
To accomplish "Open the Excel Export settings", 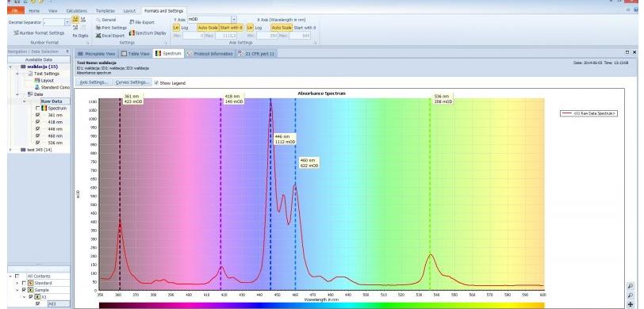I will [x=109, y=36].
